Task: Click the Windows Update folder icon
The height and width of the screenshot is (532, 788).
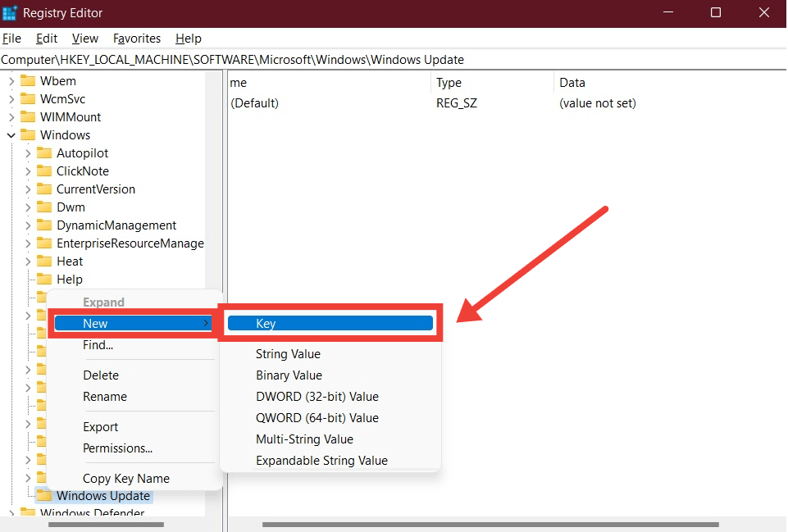Action: 44,496
